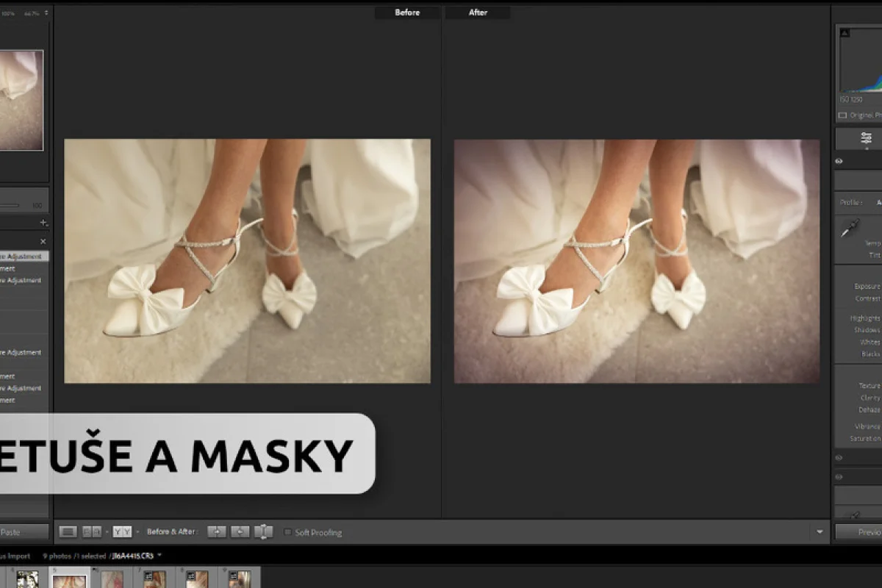This screenshot has width=882, height=588.
Task: Click the After photo of bridal shoes
Action: [637, 261]
